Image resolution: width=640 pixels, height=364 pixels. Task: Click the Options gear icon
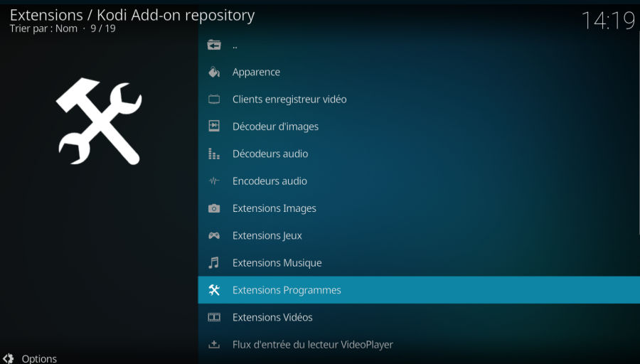[x=8, y=358]
